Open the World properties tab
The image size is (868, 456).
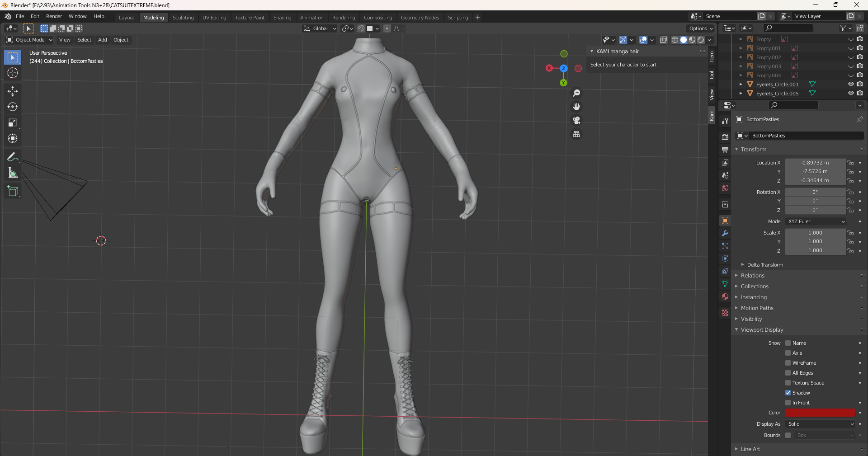pos(725,188)
